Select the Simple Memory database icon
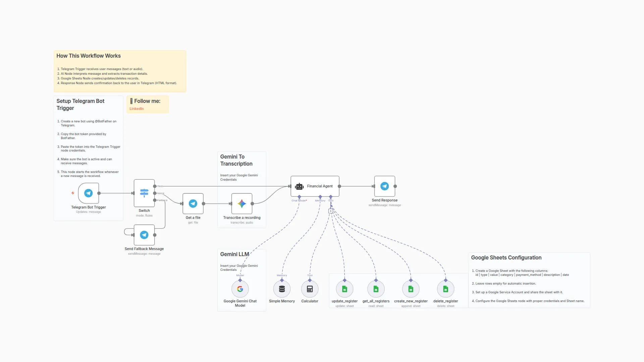The image size is (644, 362). (x=282, y=289)
